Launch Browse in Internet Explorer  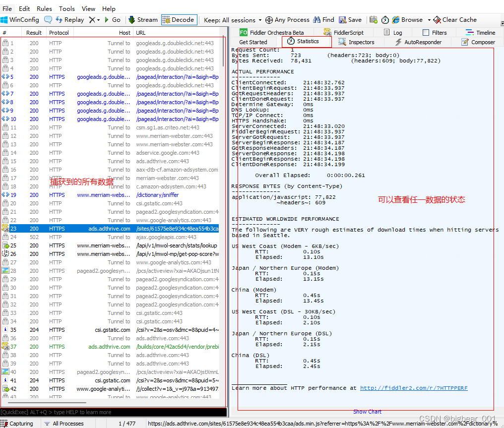(x=408, y=20)
